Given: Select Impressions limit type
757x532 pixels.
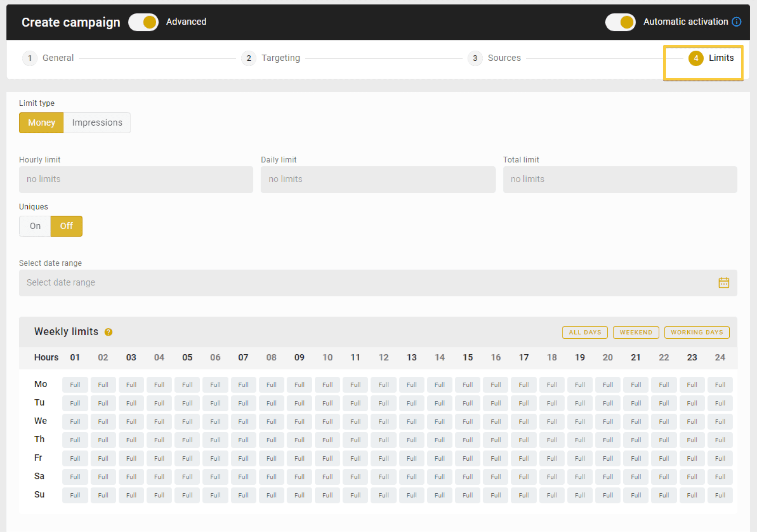Looking at the screenshot, I should coord(97,123).
